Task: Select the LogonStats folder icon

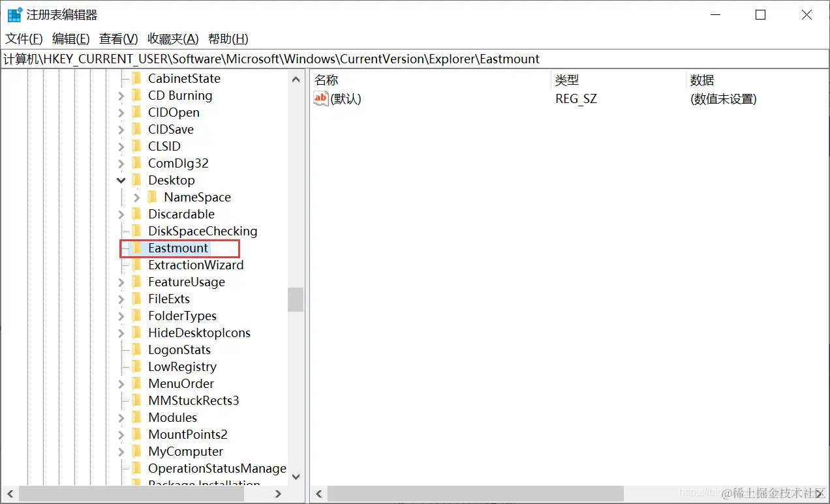Action: (136, 349)
